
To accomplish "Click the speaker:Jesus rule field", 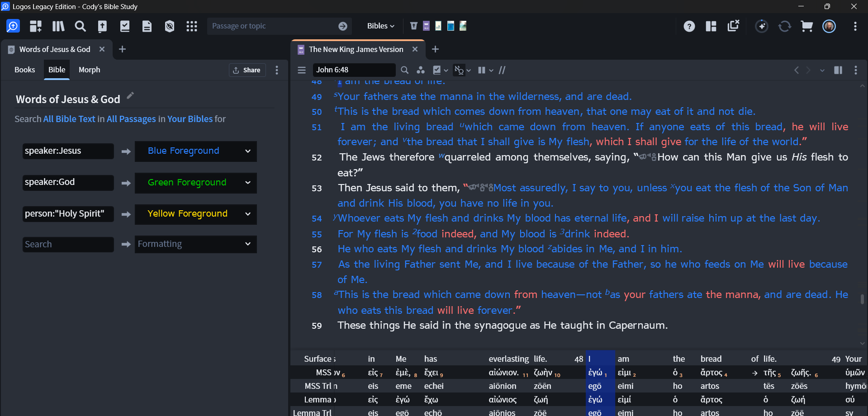I will click(x=68, y=151).
